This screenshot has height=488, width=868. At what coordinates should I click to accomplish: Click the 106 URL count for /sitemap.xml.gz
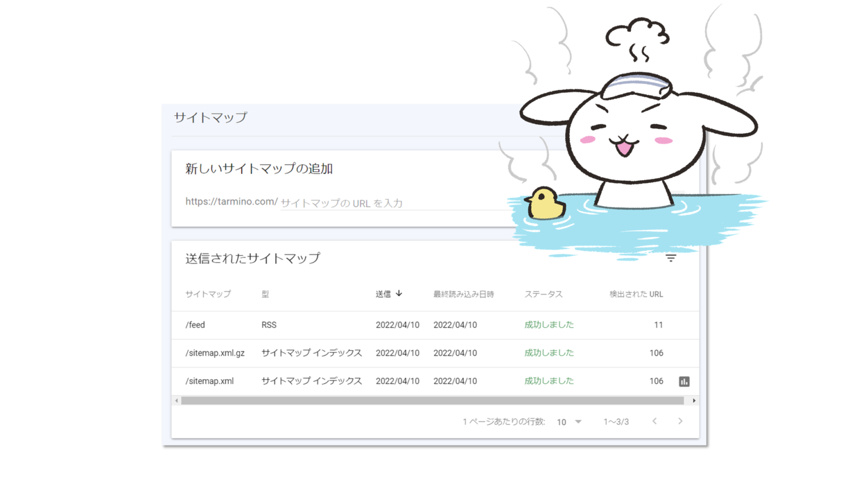pos(656,354)
